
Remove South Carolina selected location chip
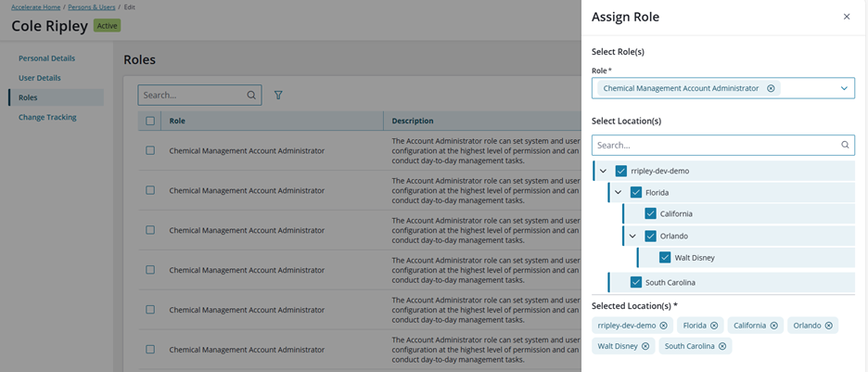(722, 346)
